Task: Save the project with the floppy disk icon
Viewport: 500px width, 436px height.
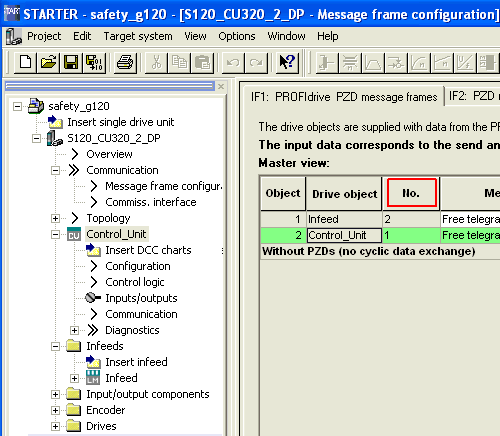Action: 71,62
